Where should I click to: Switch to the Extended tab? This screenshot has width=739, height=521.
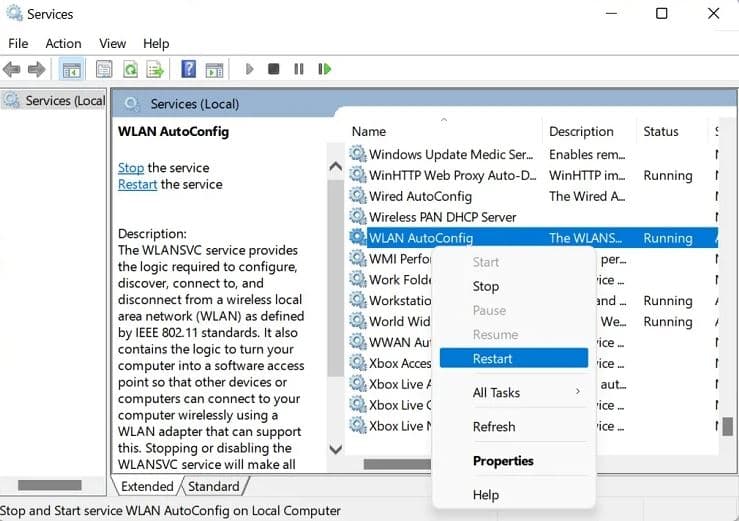click(x=147, y=486)
